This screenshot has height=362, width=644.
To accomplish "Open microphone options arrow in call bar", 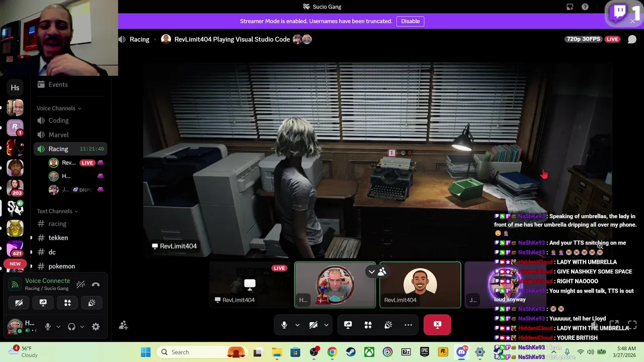I will (297, 325).
